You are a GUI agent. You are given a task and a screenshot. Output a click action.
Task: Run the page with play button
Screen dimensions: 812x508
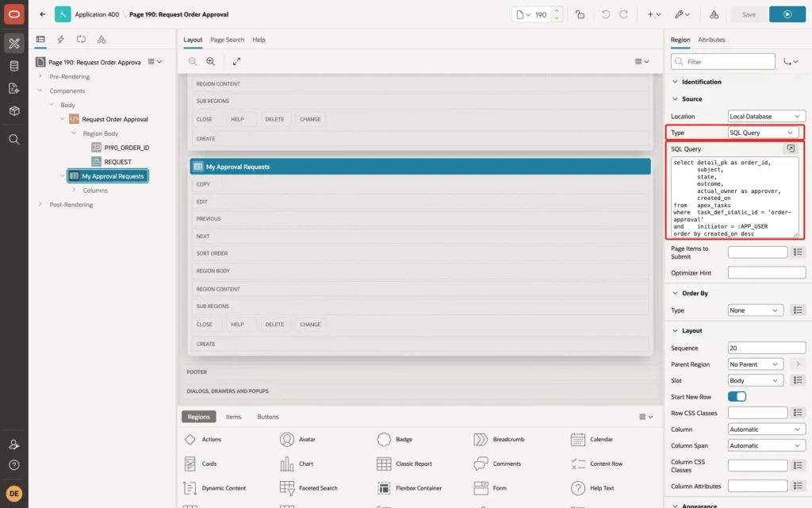[x=787, y=14]
